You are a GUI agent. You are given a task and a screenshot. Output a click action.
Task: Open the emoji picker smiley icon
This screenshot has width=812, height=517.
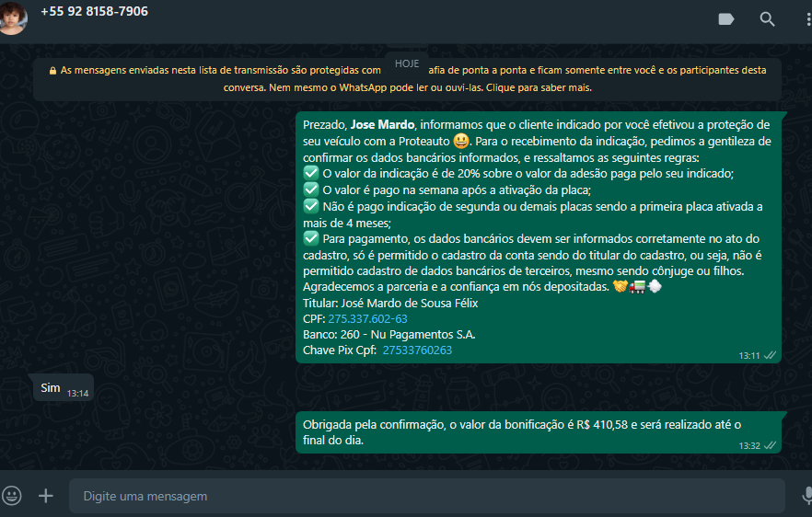pos(12,496)
